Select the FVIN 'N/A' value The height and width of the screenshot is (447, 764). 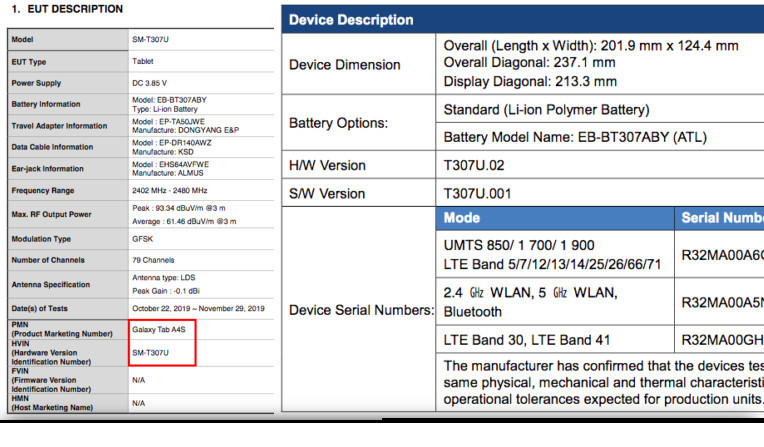click(138, 380)
